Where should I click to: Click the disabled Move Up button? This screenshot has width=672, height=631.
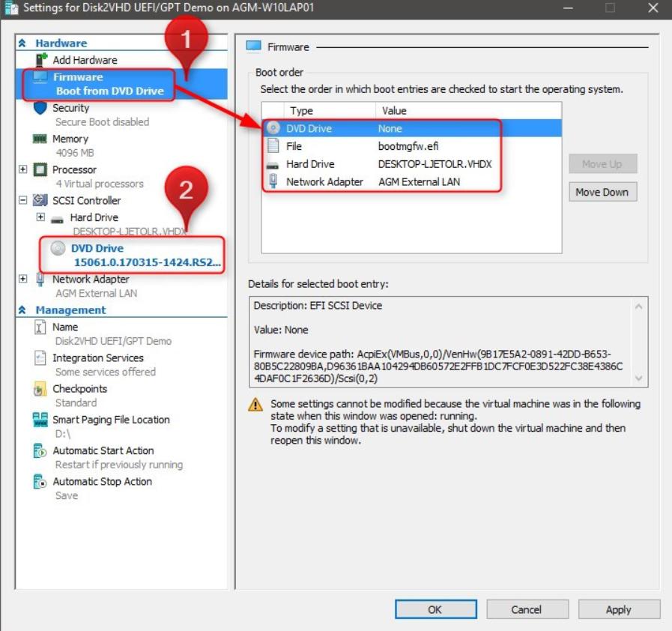pos(602,164)
